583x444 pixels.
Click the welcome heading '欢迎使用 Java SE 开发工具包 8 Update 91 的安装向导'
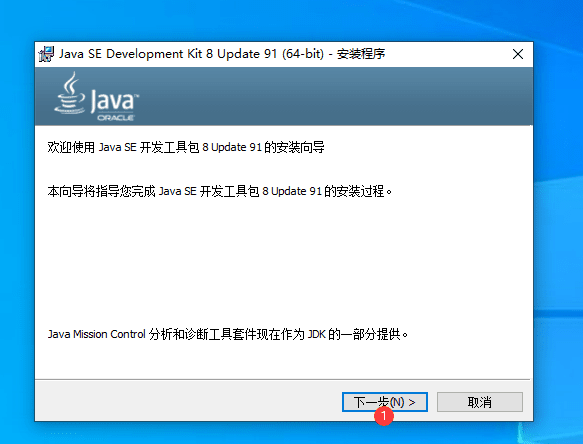[186, 147]
